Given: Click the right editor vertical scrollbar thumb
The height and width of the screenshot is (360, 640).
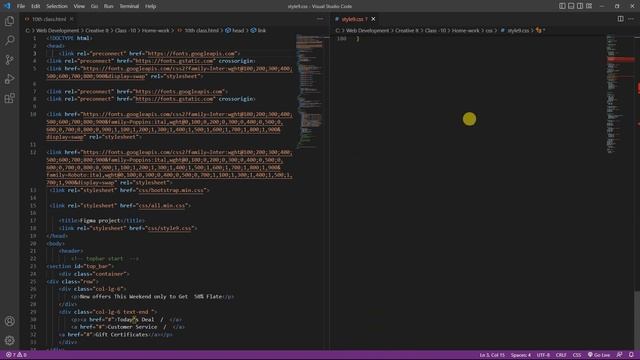Looking at the screenshot, I should 637,320.
